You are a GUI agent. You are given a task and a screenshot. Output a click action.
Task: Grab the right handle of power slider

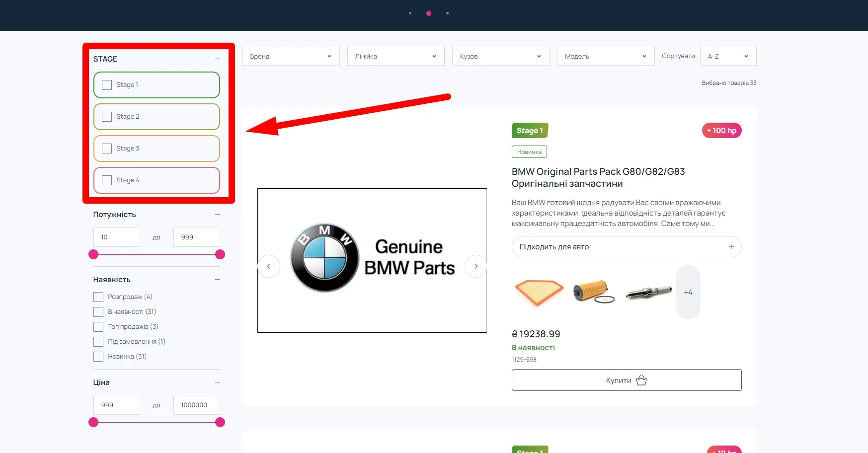tap(220, 254)
